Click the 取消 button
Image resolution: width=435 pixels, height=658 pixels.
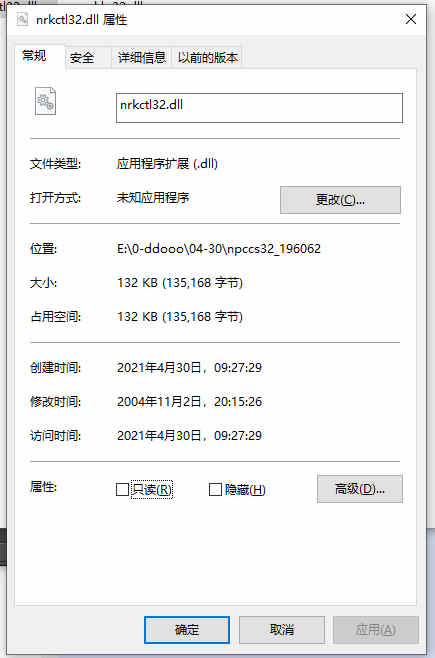[282, 629]
